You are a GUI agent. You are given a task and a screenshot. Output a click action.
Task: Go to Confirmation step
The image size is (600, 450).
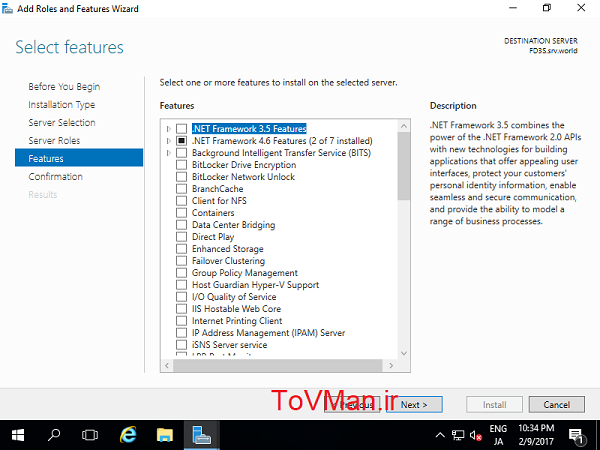[55, 177]
